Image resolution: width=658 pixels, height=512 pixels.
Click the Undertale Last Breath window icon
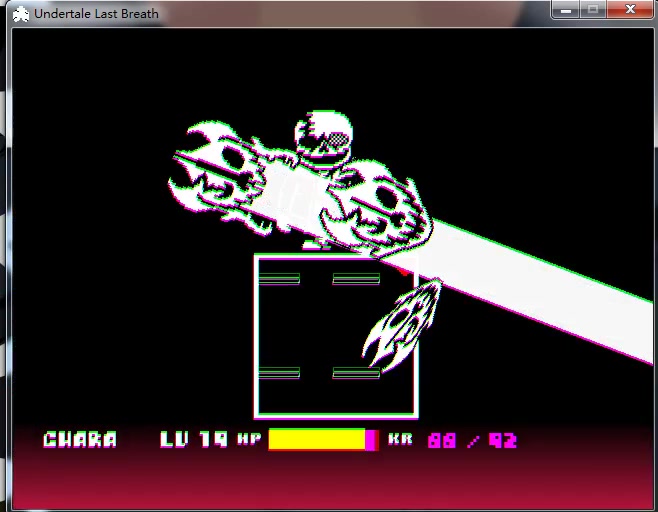click(21, 14)
